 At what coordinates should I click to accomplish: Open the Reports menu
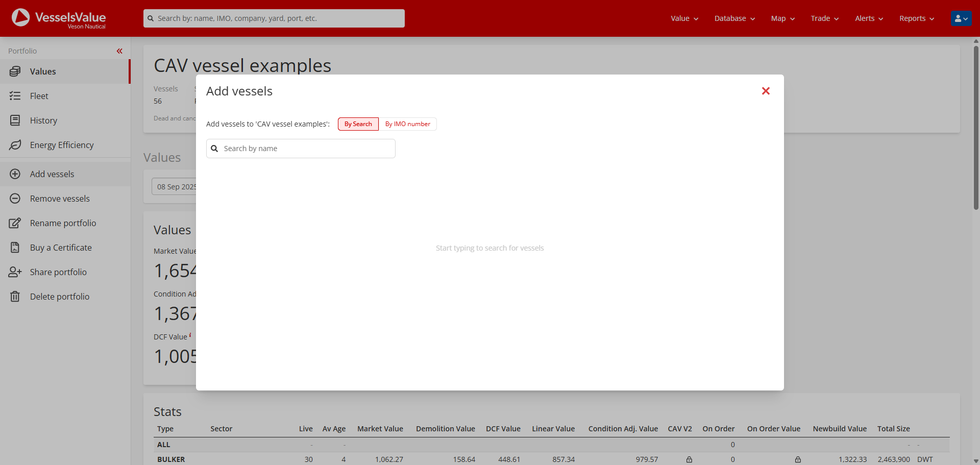[916, 18]
